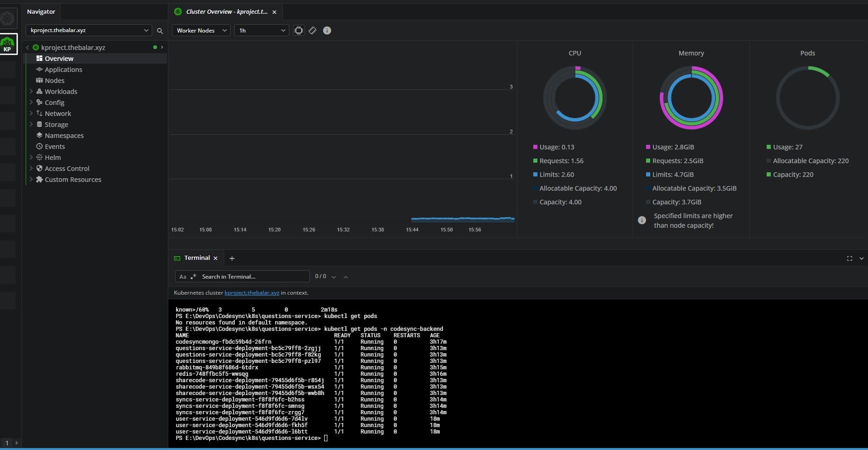Click CPU Requests: 1.56 legend text
This screenshot has height=450, width=868.
point(561,161)
